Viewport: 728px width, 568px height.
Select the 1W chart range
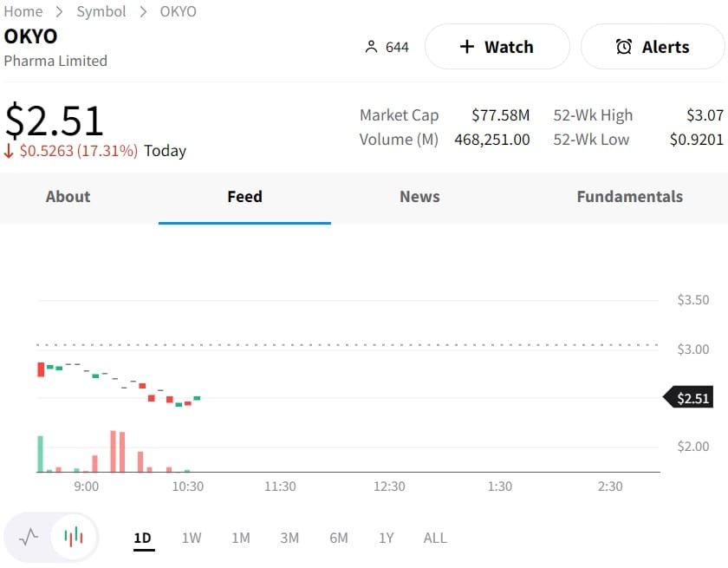point(192,538)
